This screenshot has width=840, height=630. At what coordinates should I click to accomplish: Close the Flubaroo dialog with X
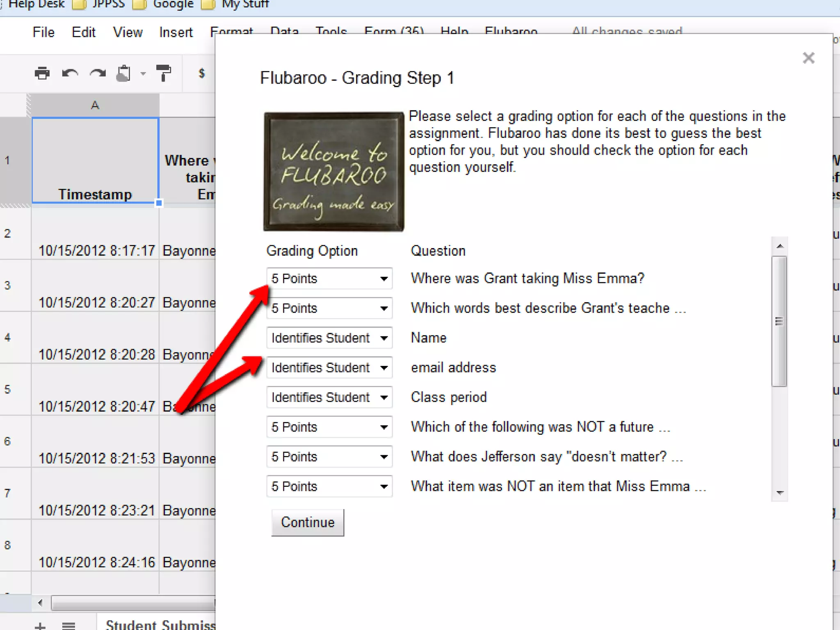pyautogui.click(x=808, y=58)
